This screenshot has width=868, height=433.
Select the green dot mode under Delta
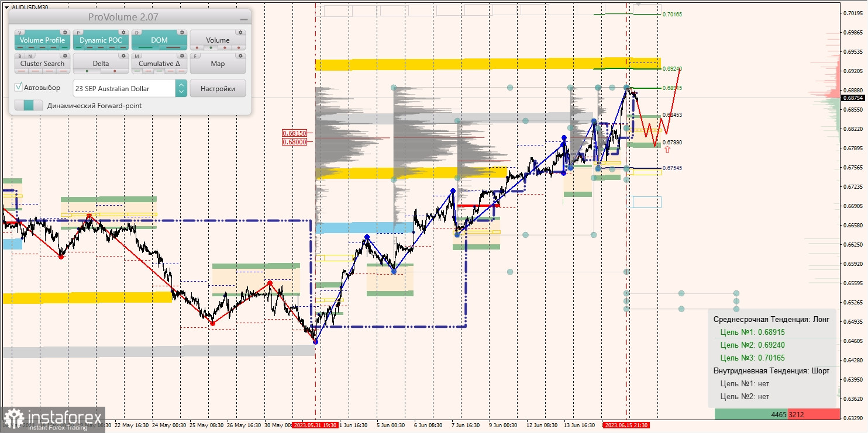tap(87, 71)
